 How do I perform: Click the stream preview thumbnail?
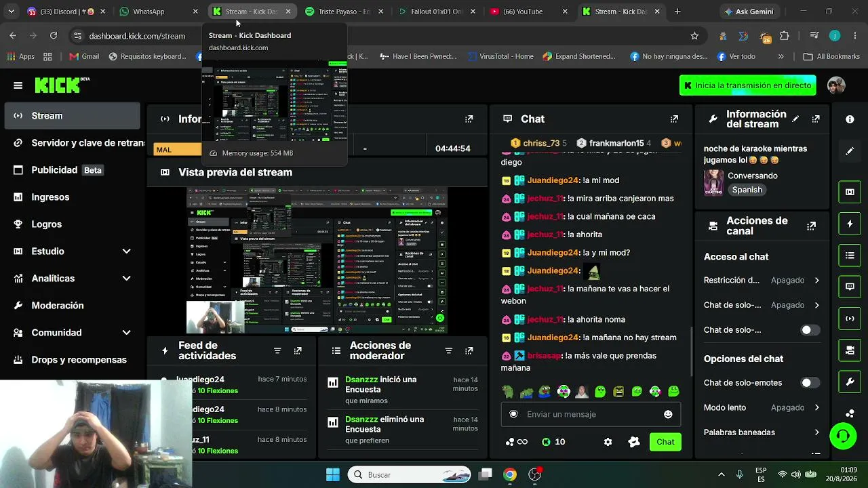click(x=317, y=261)
